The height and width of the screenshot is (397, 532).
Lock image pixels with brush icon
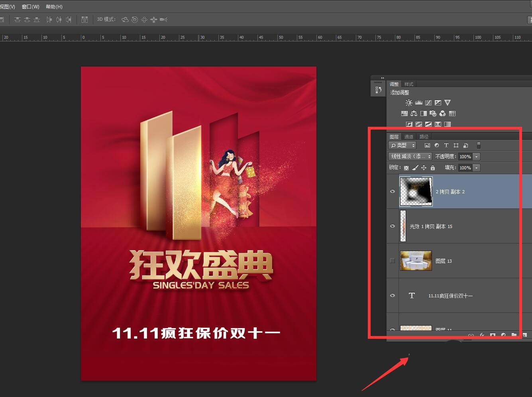(415, 168)
